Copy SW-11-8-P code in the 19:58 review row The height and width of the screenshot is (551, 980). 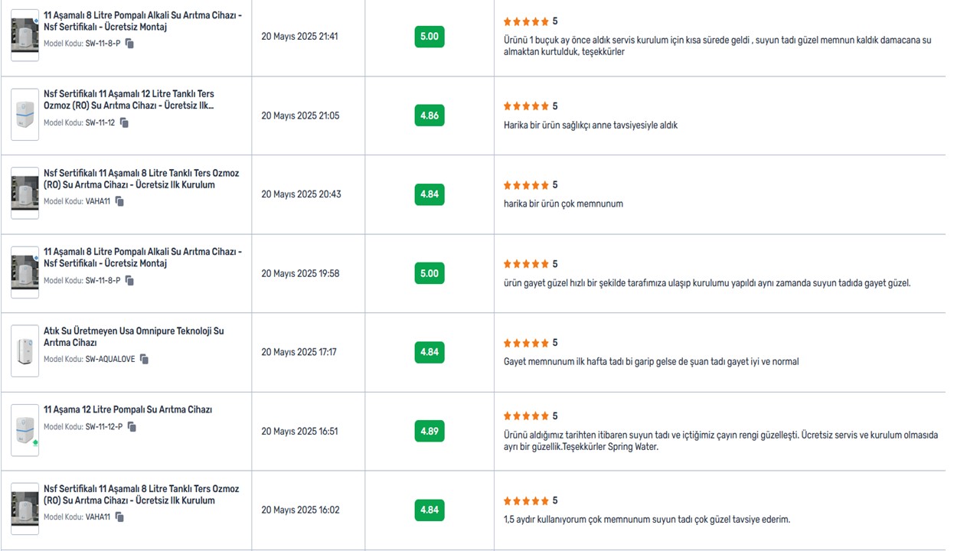129,280
